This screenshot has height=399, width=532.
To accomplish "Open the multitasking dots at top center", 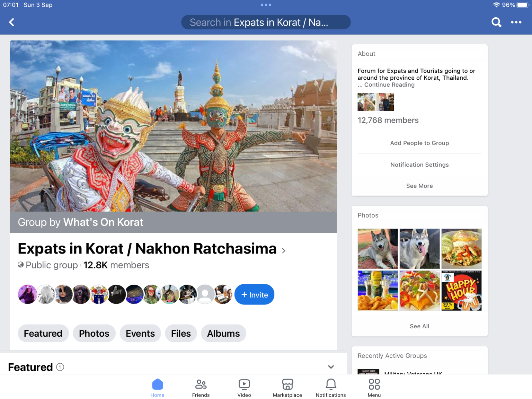I will (x=266, y=5).
